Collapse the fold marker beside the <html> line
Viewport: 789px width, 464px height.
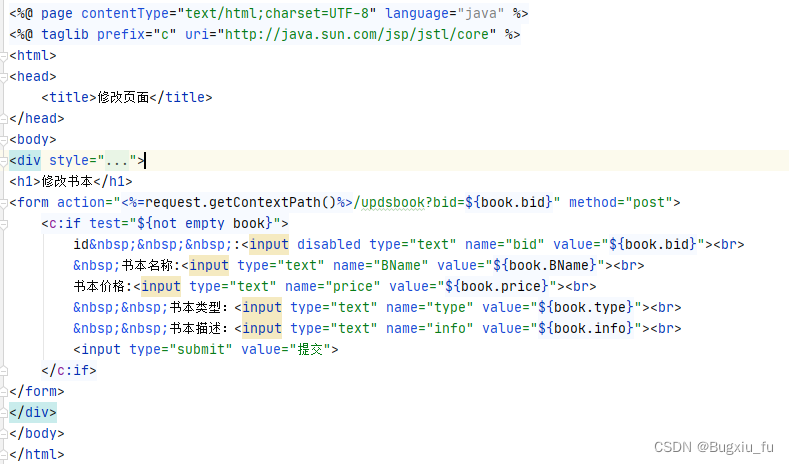pyautogui.click(x=3, y=56)
